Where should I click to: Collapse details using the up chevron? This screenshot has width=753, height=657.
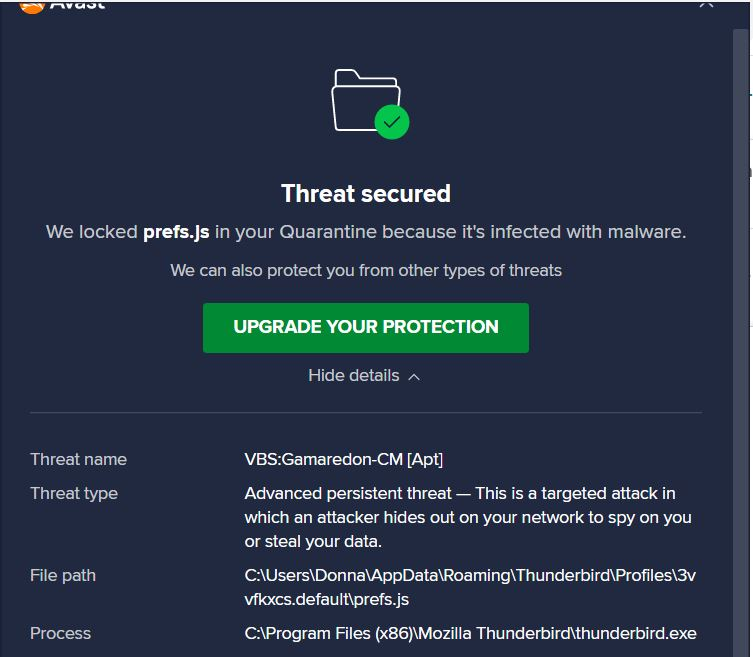pyautogui.click(x=414, y=377)
